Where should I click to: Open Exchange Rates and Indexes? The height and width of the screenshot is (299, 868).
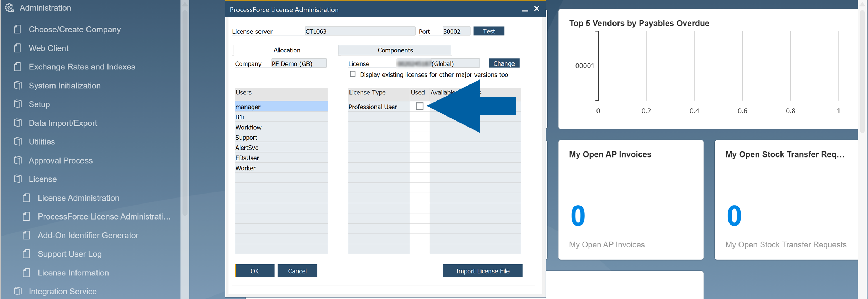[x=82, y=67]
